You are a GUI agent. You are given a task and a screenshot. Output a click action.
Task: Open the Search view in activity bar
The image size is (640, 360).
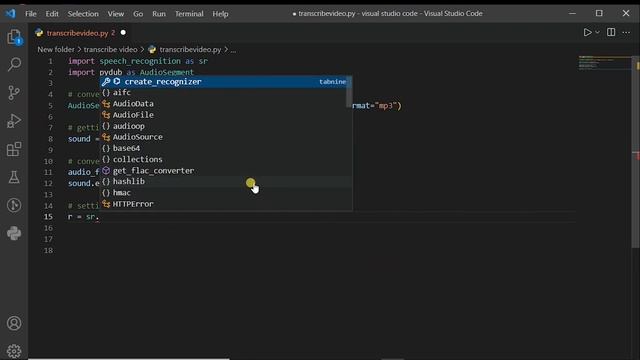[14, 64]
